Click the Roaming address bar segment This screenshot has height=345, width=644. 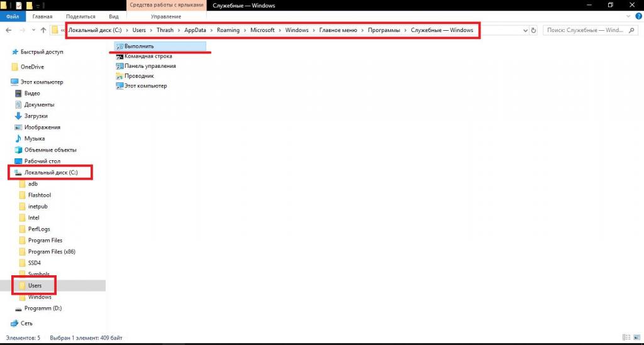tap(228, 30)
